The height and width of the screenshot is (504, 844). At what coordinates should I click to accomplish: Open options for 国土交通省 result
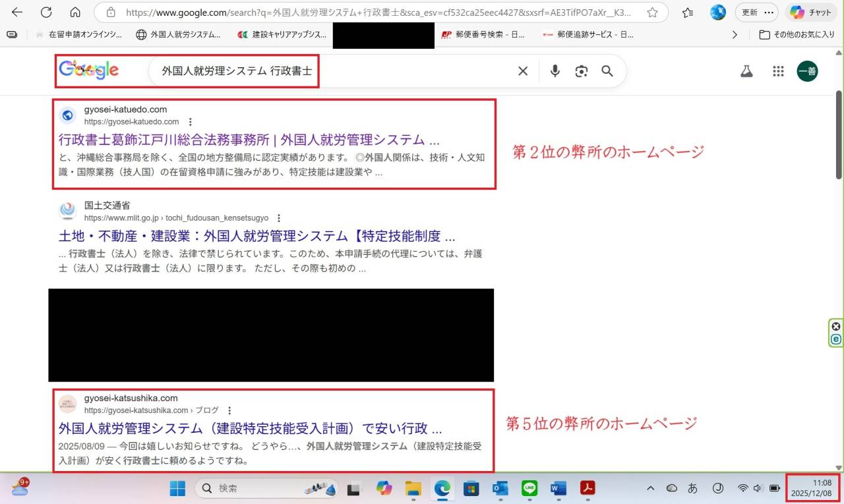tap(279, 218)
